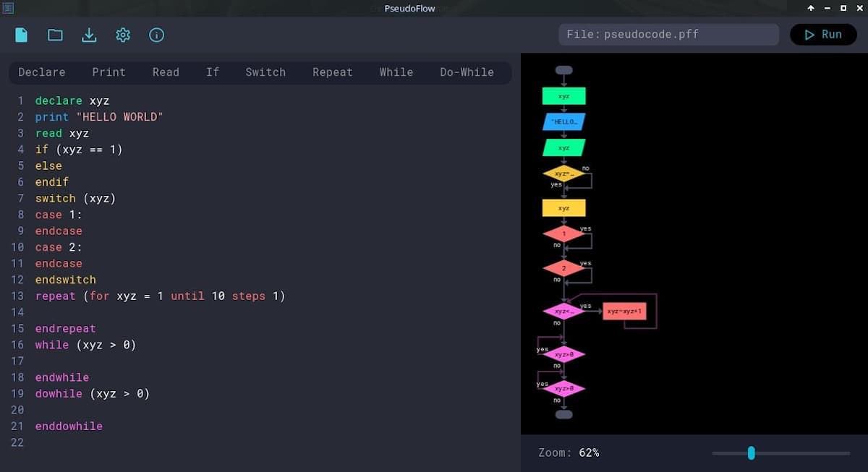Insert a Do-While loop
This screenshot has width=868, height=472.
(x=467, y=72)
